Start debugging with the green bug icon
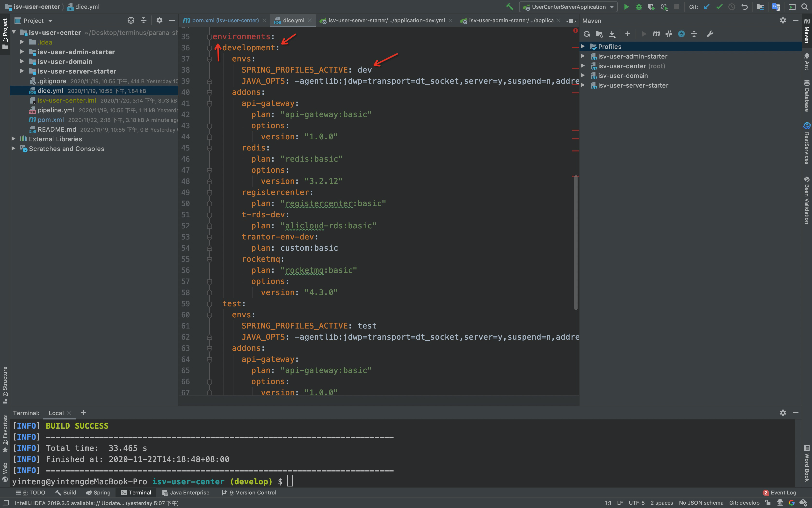This screenshot has height=508, width=812. (x=639, y=7)
